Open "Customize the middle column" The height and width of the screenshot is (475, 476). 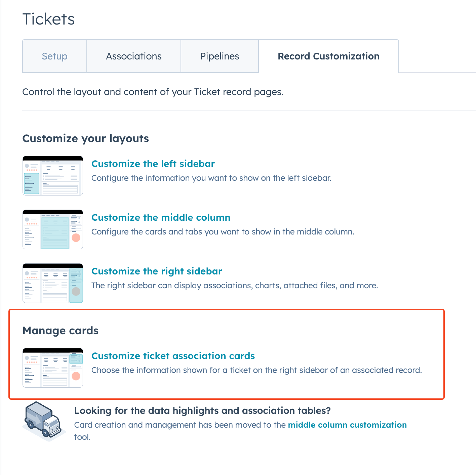[161, 217]
